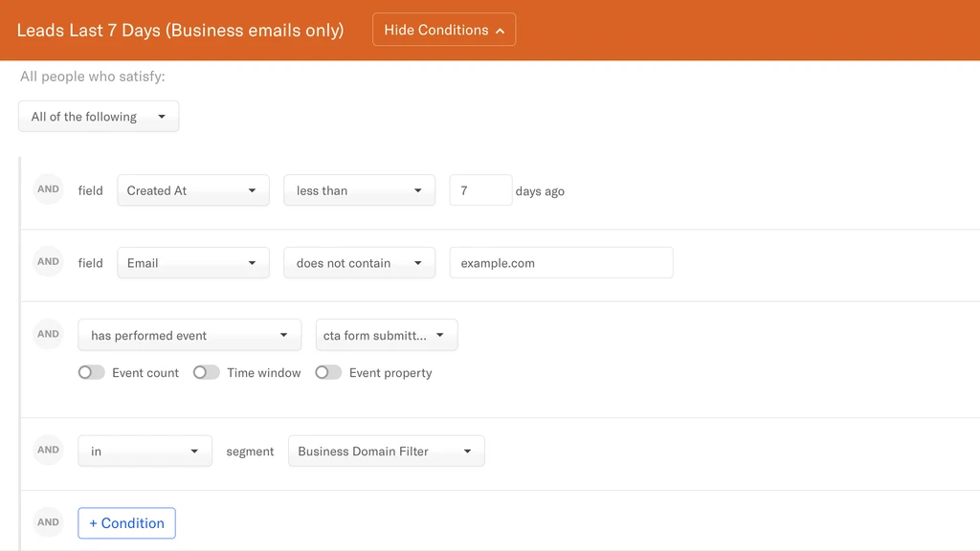Click Hide Conditions button
Viewport: 980px width, 551px height.
[444, 30]
